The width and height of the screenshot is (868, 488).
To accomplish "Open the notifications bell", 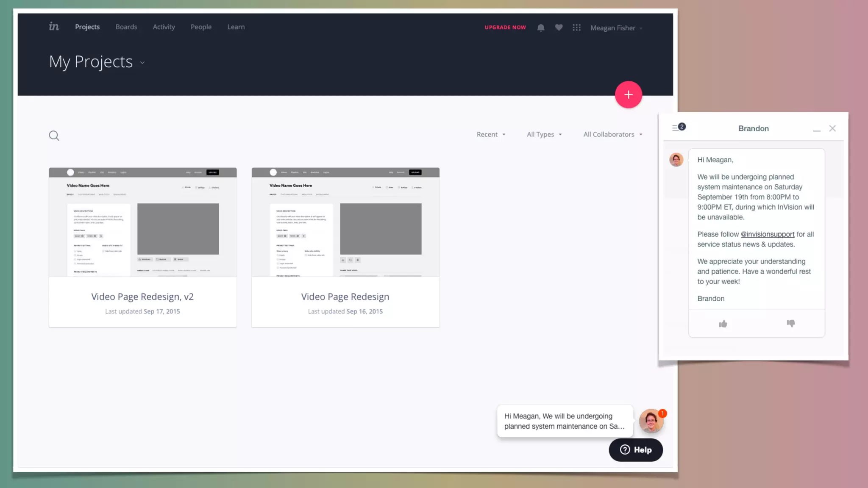I will [x=541, y=28].
